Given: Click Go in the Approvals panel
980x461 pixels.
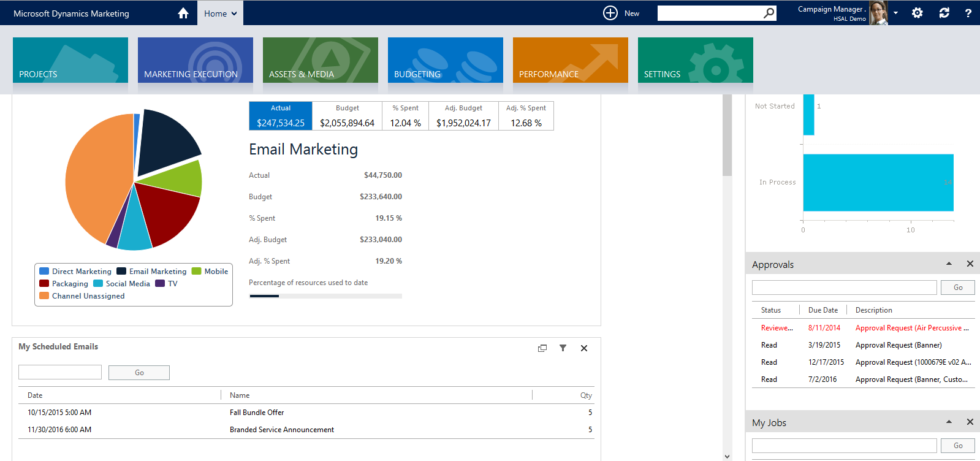Looking at the screenshot, I should [958, 288].
